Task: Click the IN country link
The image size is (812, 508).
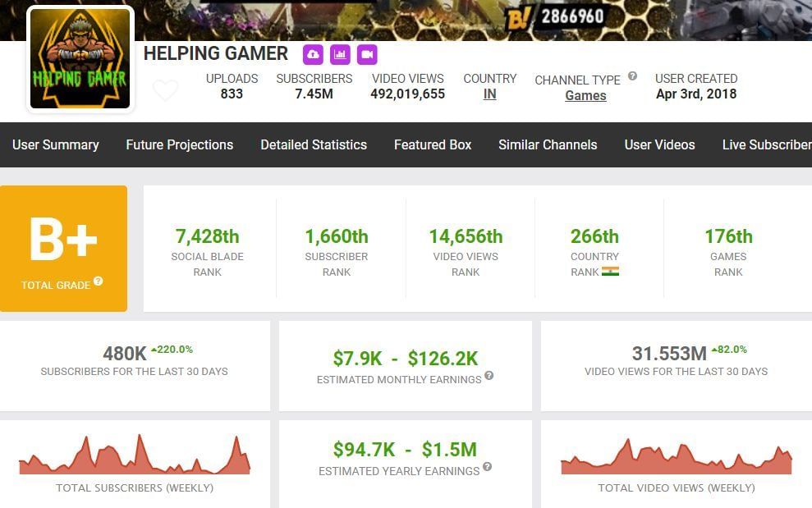Action: (x=489, y=94)
